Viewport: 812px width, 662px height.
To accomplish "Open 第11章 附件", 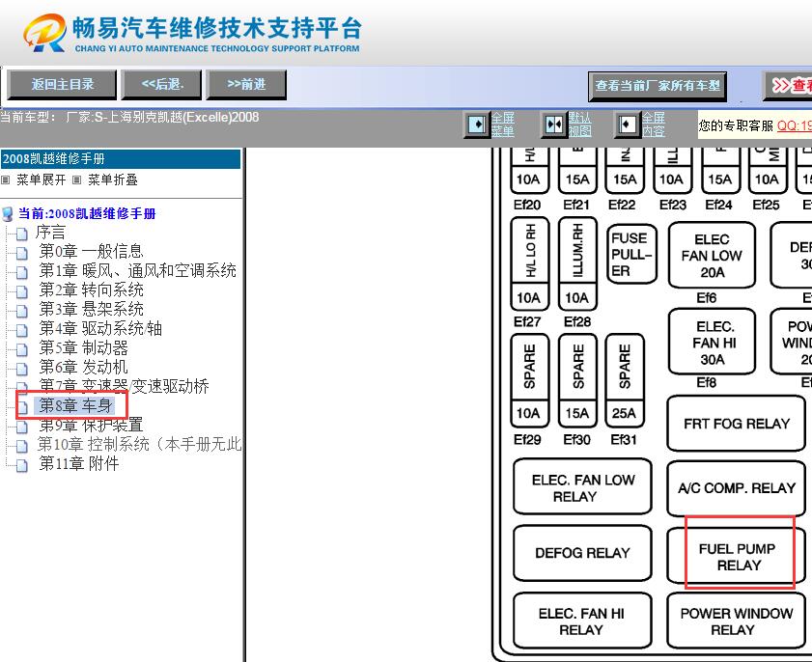I will (79, 463).
